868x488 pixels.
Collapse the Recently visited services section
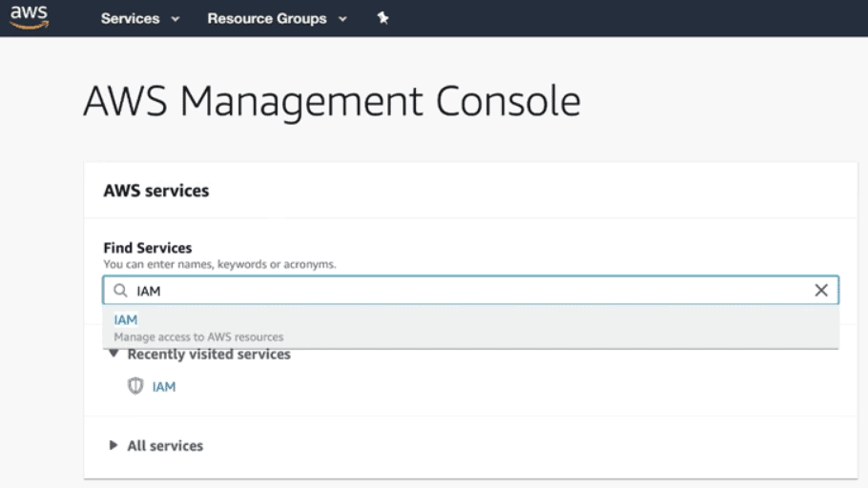point(114,354)
